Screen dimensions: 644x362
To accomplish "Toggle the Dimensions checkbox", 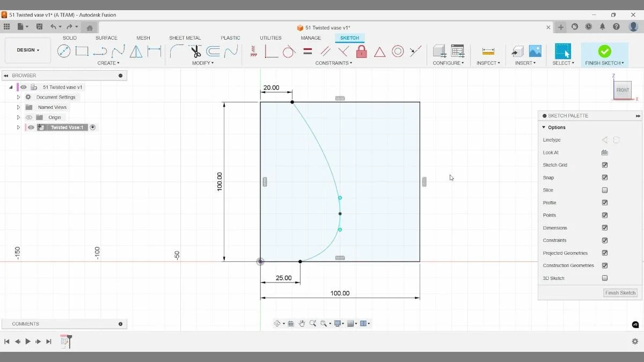I will 605,228.
